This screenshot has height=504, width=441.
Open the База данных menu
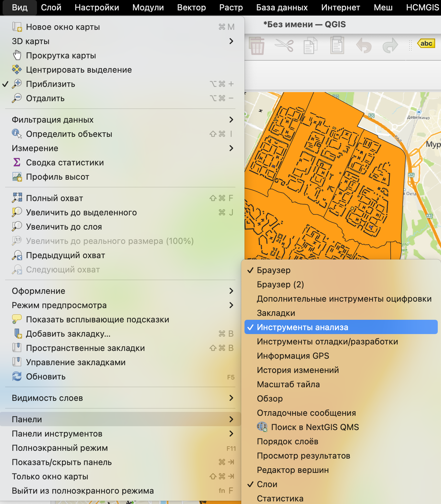(x=282, y=7)
